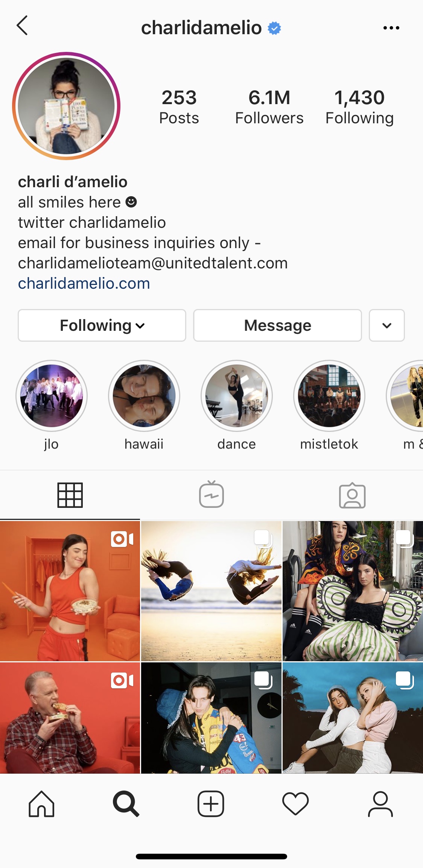View the 1,430 Following list
423x868 pixels.
click(x=360, y=107)
